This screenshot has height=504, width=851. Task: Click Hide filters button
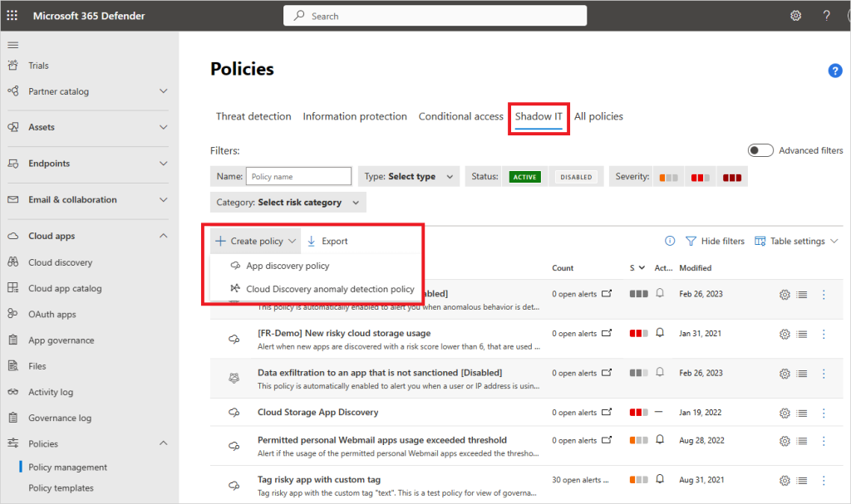point(714,241)
